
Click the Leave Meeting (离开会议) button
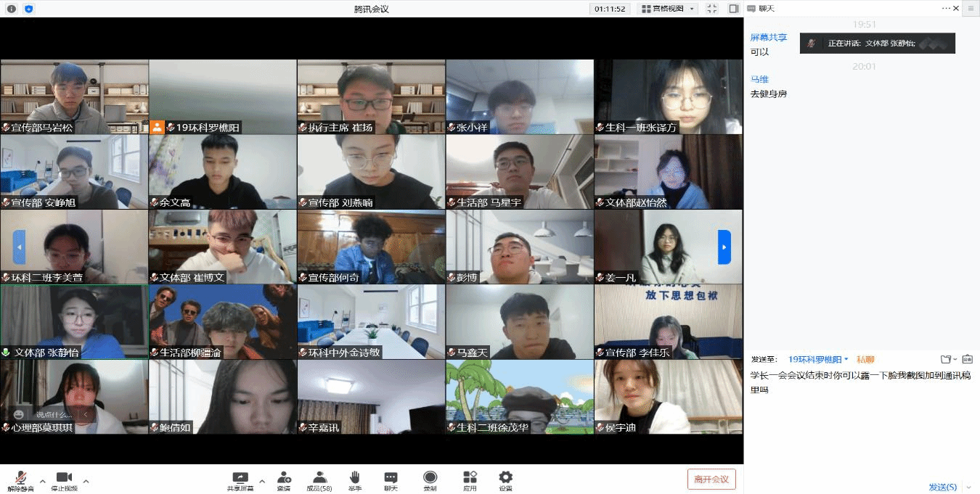711,479
